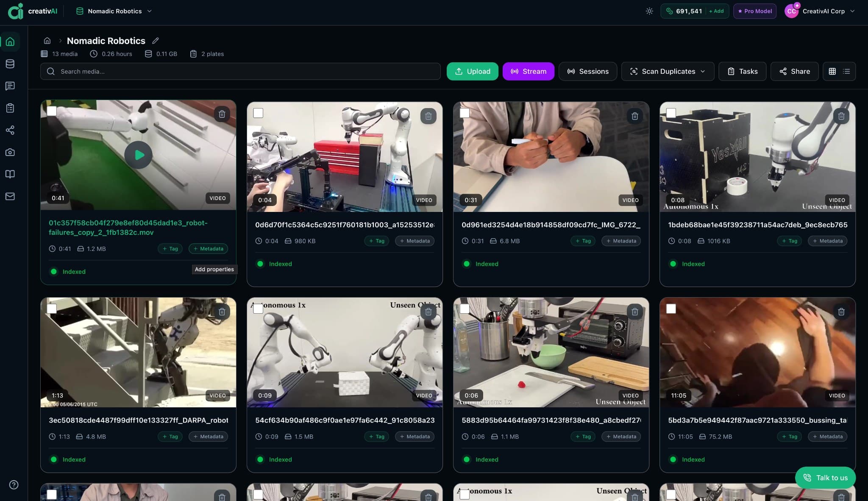Add metadata to the DARPA robot video
This screenshot has height=501, width=868.
click(x=208, y=437)
